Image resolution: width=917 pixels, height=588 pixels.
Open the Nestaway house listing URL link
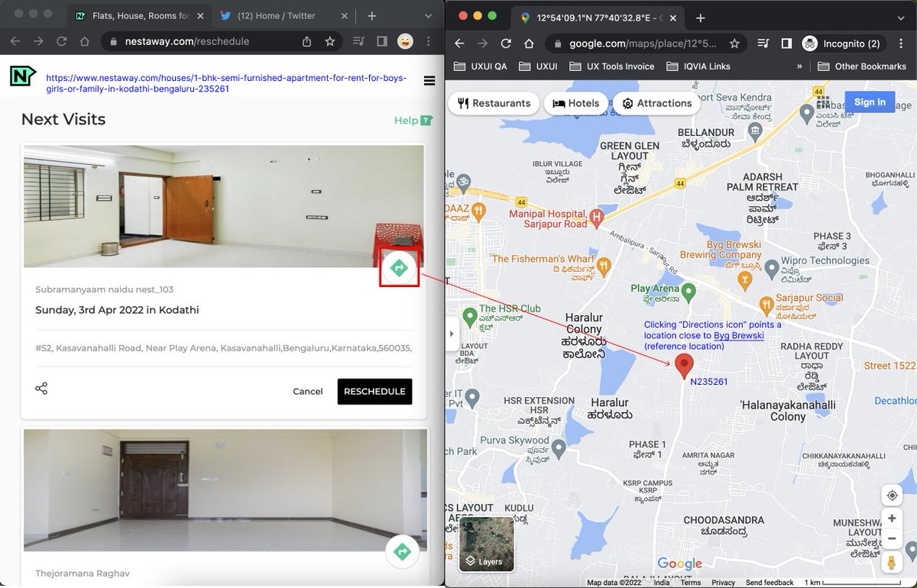[x=226, y=83]
